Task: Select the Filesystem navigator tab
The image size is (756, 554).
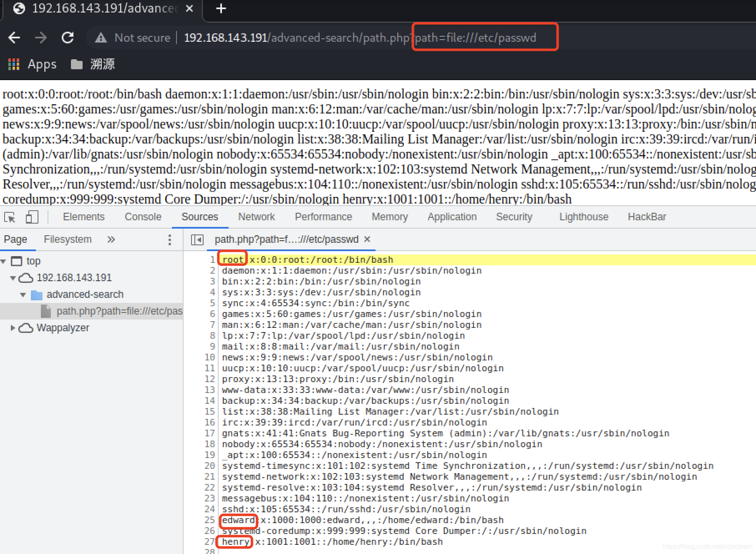Action: pos(68,239)
